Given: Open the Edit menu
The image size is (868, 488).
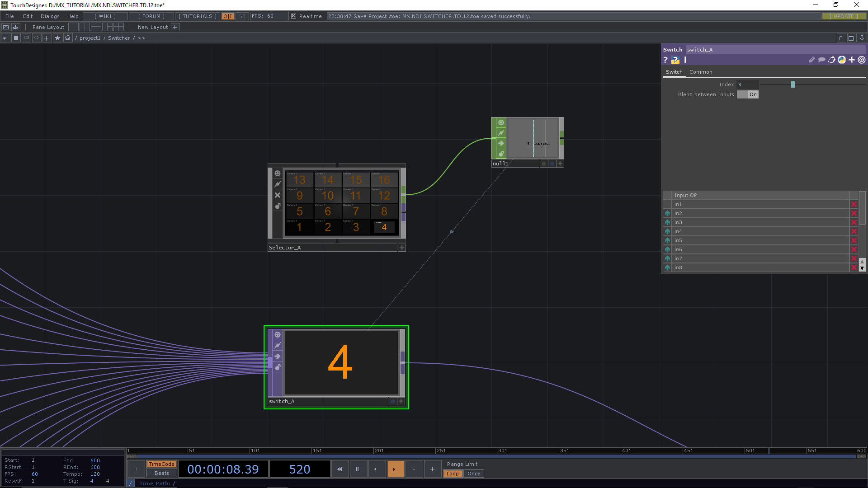Looking at the screenshot, I should 28,16.
